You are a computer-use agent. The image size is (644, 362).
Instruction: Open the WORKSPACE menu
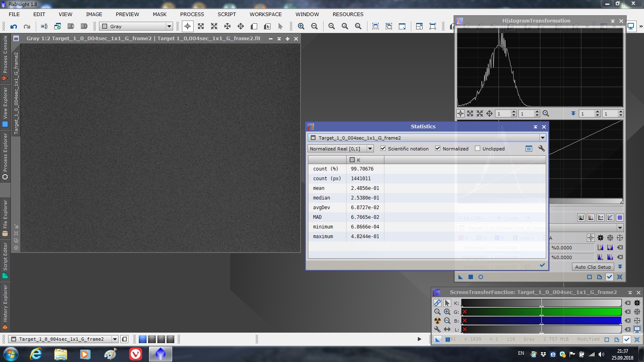[x=266, y=14]
